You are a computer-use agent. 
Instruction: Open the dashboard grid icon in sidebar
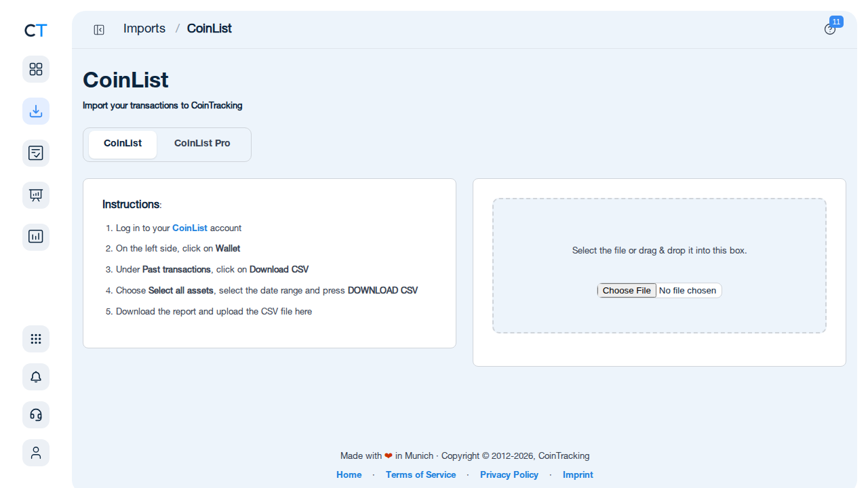pos(36,69)
